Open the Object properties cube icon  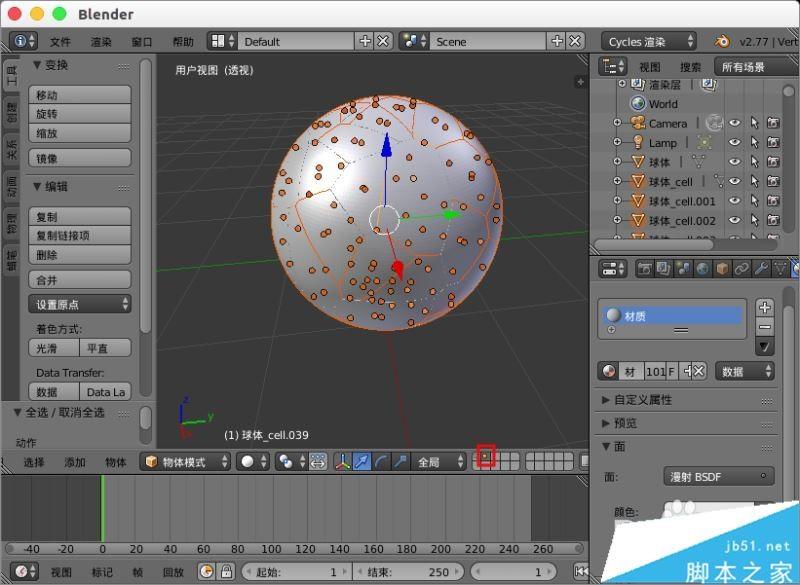[721, 270]
